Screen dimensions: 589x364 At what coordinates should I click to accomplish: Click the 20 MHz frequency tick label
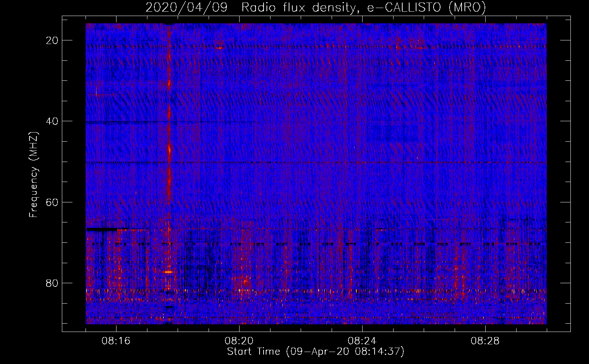pos(52,40)
